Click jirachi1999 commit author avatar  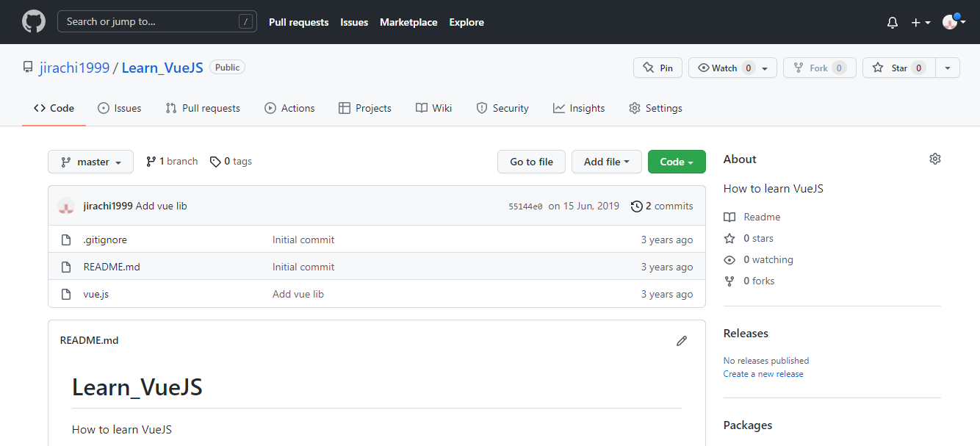tap(66, 206)
